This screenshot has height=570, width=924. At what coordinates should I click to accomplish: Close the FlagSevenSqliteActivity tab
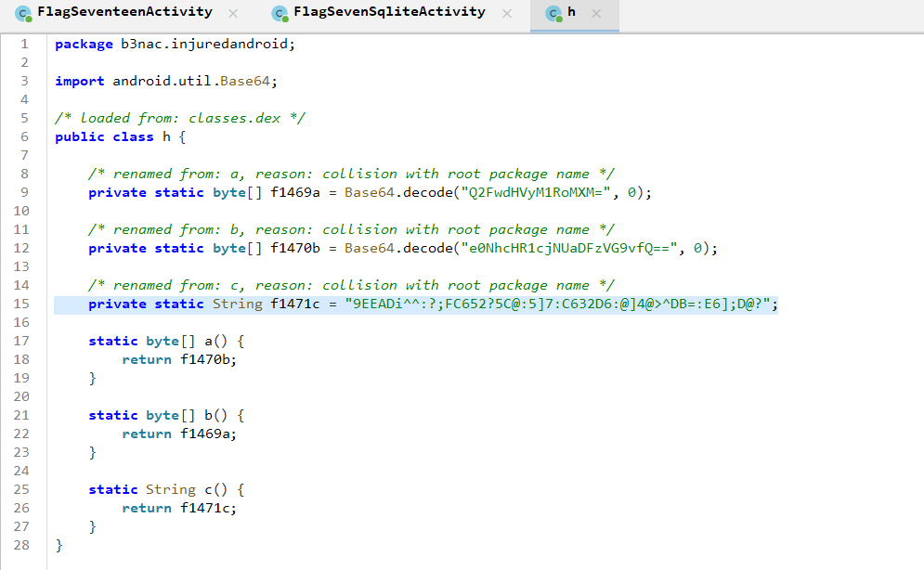pos(506,14)
